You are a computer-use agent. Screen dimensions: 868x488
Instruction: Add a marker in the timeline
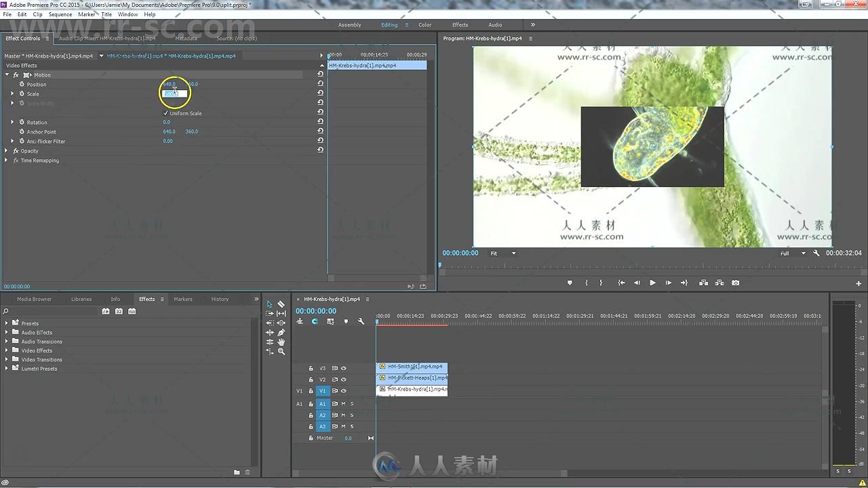coord(346,321)
